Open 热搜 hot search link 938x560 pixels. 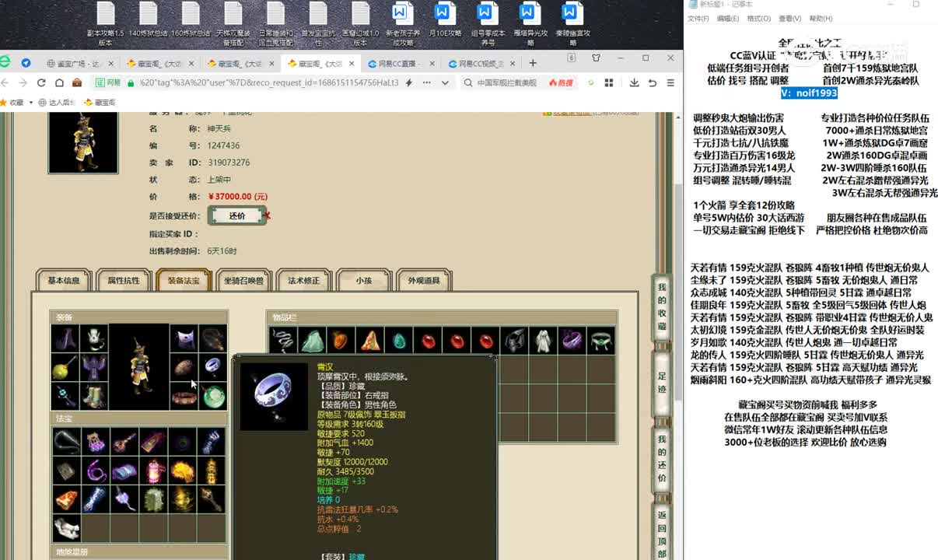561,82
